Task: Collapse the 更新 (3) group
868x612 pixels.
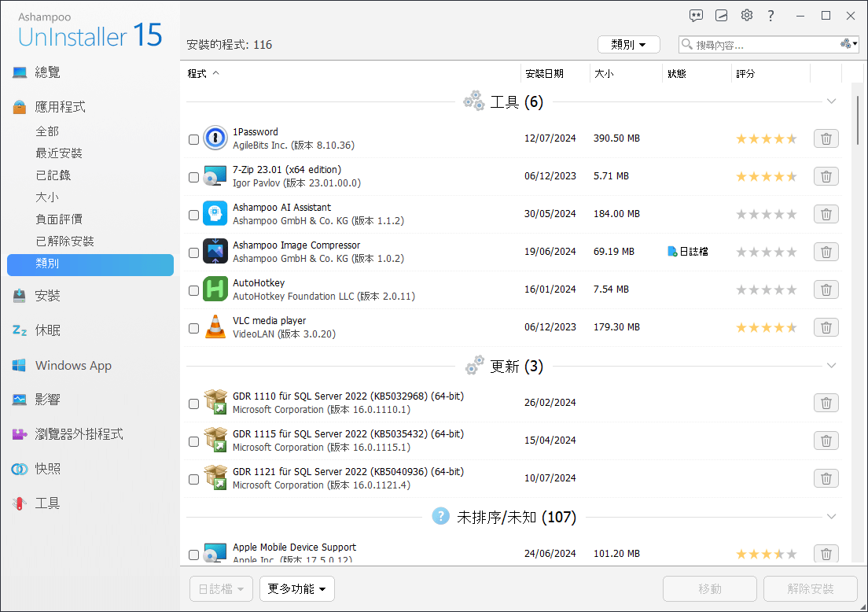Action: pyautogui.click(x=831, y=366)
